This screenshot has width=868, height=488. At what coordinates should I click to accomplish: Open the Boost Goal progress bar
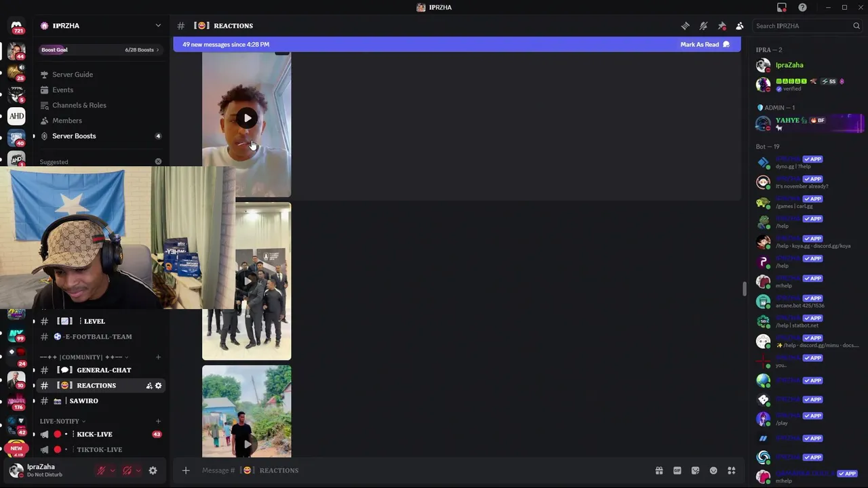[100, 49]
